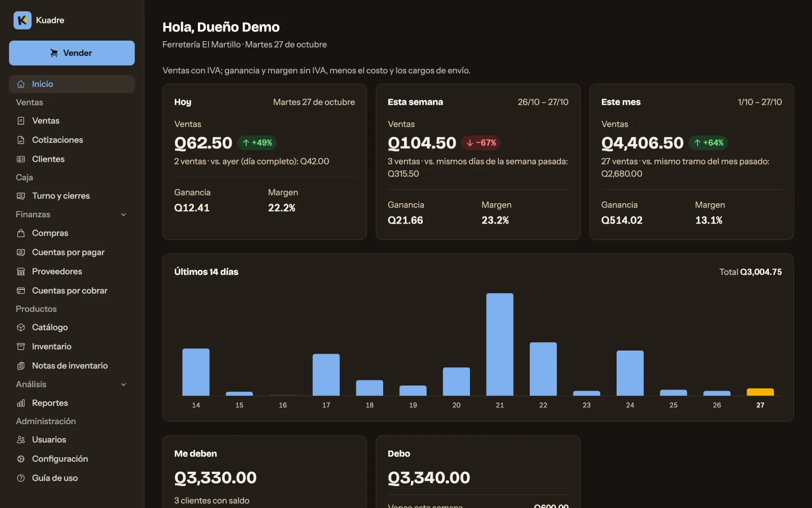Click the Usuarios people icon
The width and height of the screenshot is (812, 508).
click(x=21, y=440)
